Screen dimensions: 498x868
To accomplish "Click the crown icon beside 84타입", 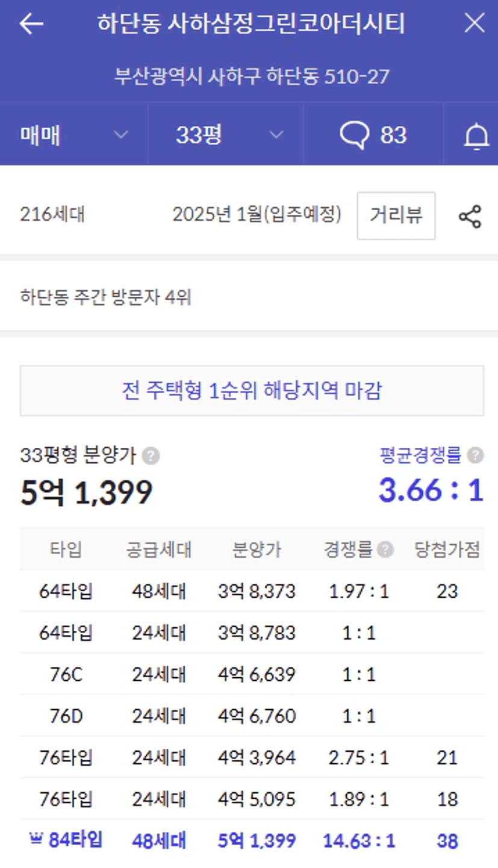I will point(36,839).
